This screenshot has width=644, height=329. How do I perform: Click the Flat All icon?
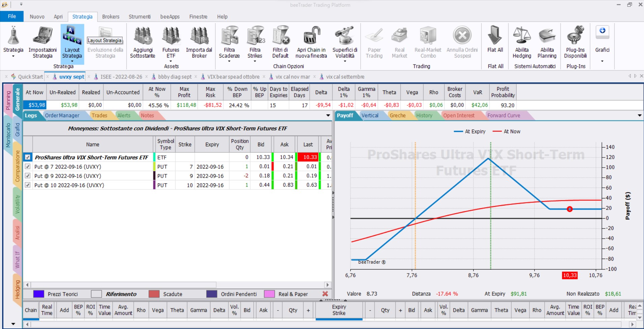[495, 35]
